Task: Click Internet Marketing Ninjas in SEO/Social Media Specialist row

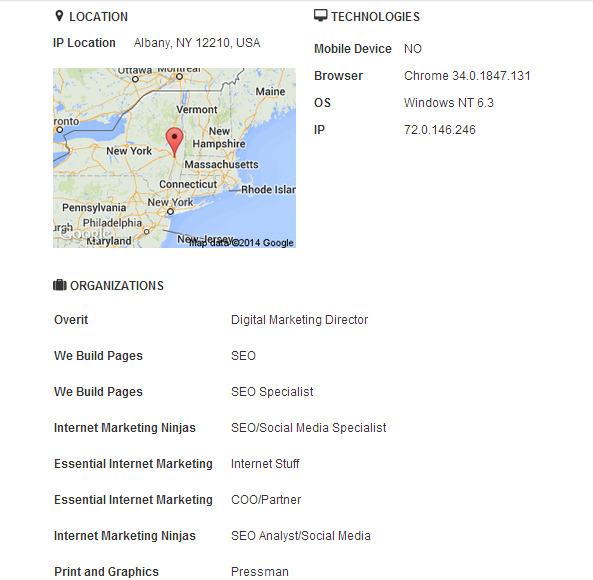Action: pos(125,428)
